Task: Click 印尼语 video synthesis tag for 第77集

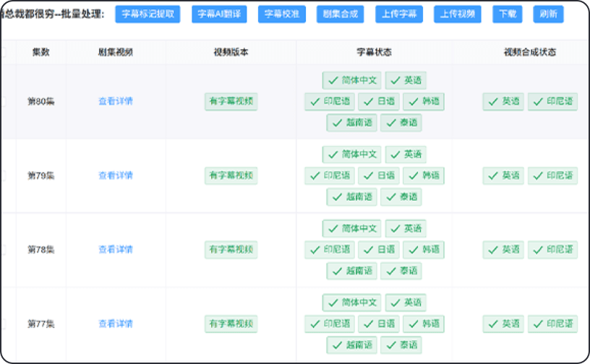Action: coord(552,324)
